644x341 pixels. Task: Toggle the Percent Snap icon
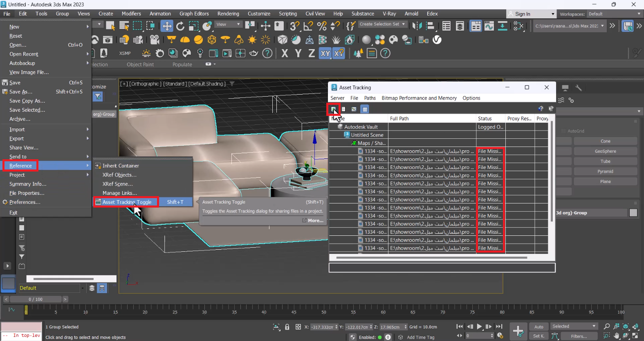tap(322, 26)
